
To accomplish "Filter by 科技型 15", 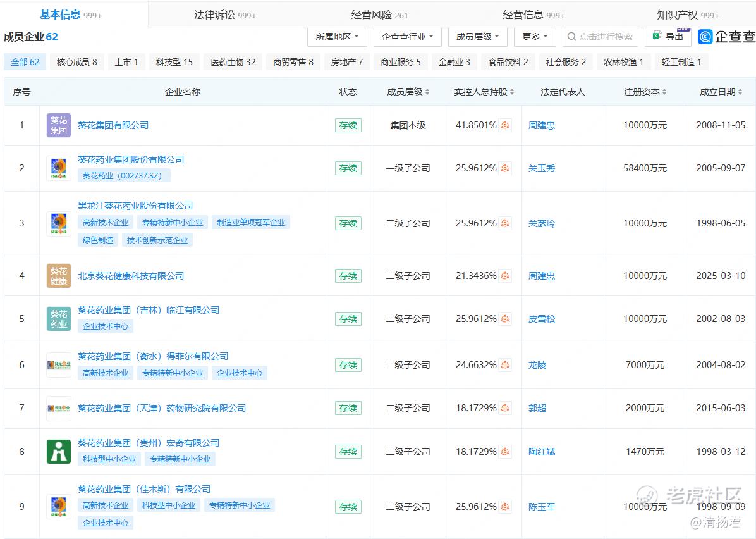I will click(x=174, y=62).
